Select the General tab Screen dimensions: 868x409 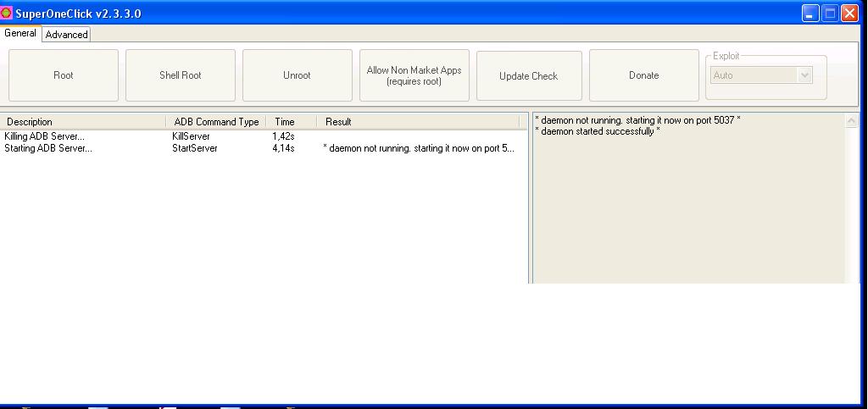pyautogui.click(x=20, y=33)
